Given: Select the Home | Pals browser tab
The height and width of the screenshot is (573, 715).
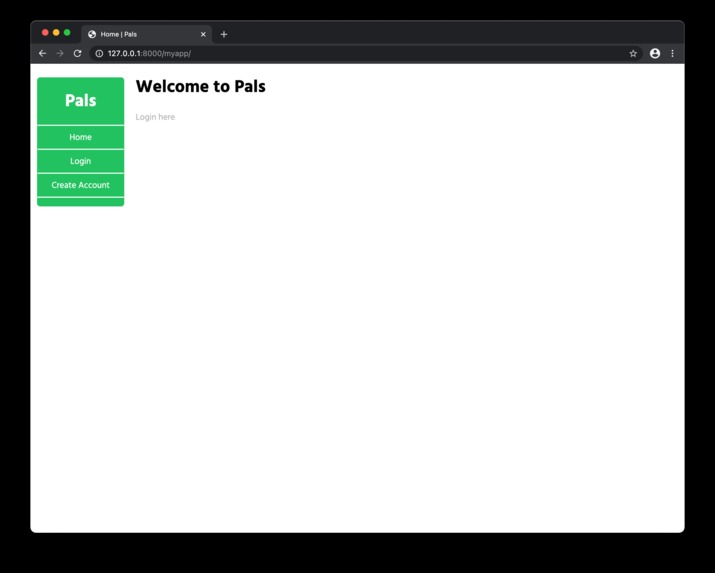Looking at the screenshot, I should click(x=146, y=34).
